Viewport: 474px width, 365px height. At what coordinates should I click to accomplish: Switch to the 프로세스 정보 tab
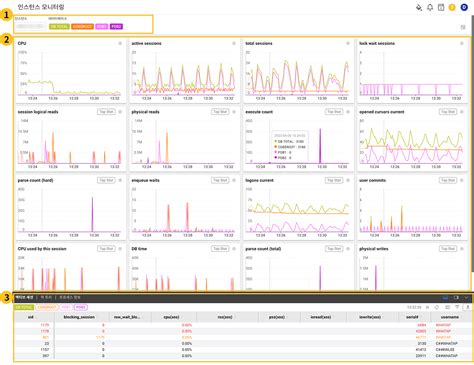70,297
